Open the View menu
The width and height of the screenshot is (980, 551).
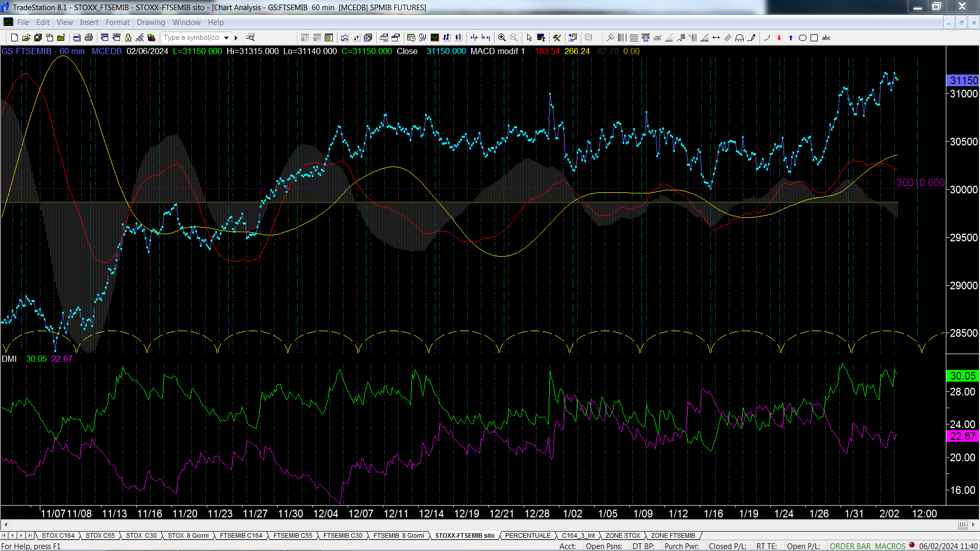point(65,22)
